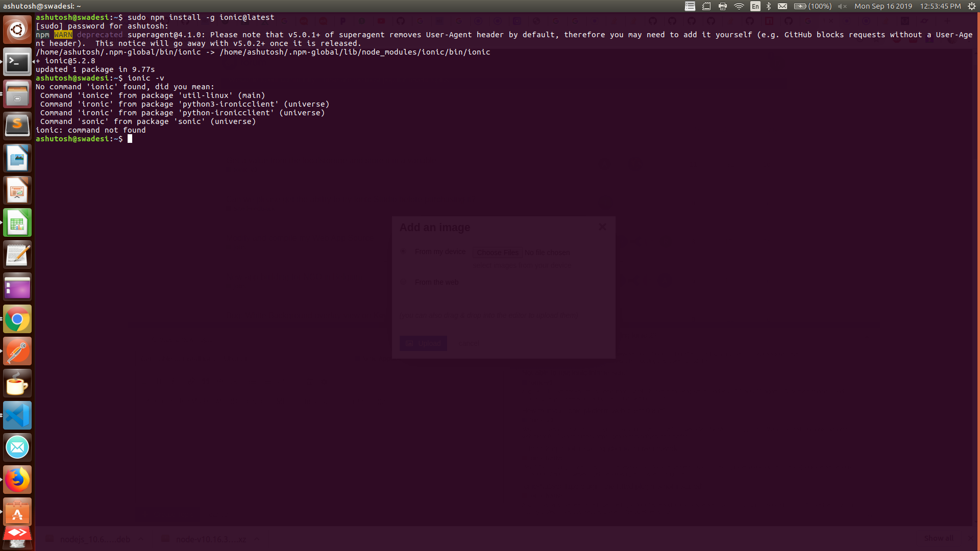Open LibreOffice Impress from the launcher
This screenshot has height=551, width=980.
coord(17,190)
